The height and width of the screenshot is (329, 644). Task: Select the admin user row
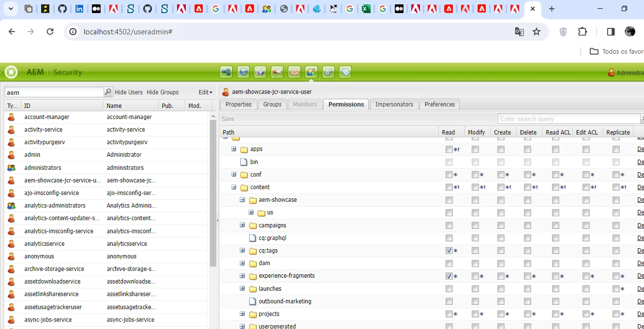tap(106, 155)
